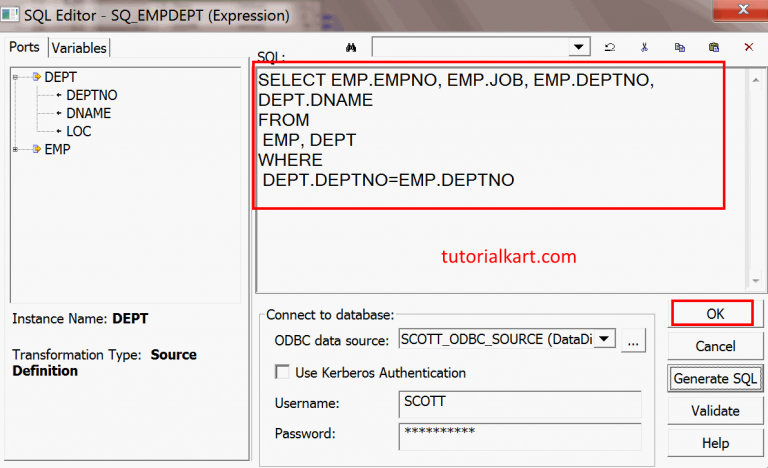This screenshot has width=768, height=468.
Task: Click the Copy toolbar icon
Action: tap(679, 47)
